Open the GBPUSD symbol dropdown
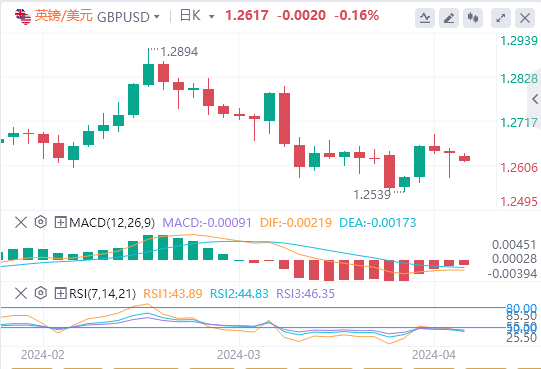This screenshot has width=541, height=369. tap(157, 17)
